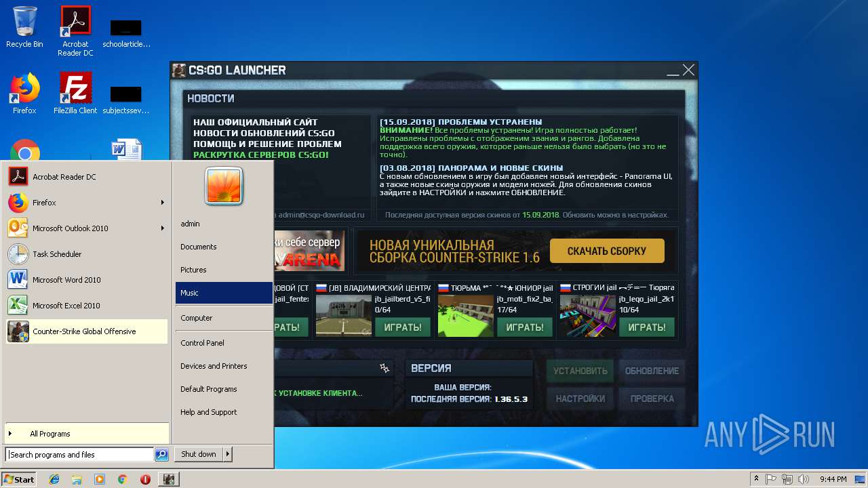This screenshot has height=488, width=868.
Task: Close the CS:GO Launcher window
Action: pos(688,70)
